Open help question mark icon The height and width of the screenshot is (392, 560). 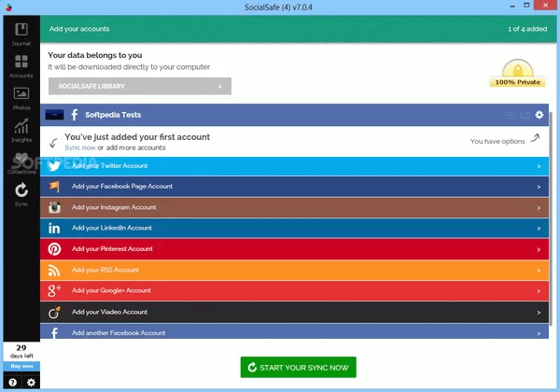coord(12,383)
